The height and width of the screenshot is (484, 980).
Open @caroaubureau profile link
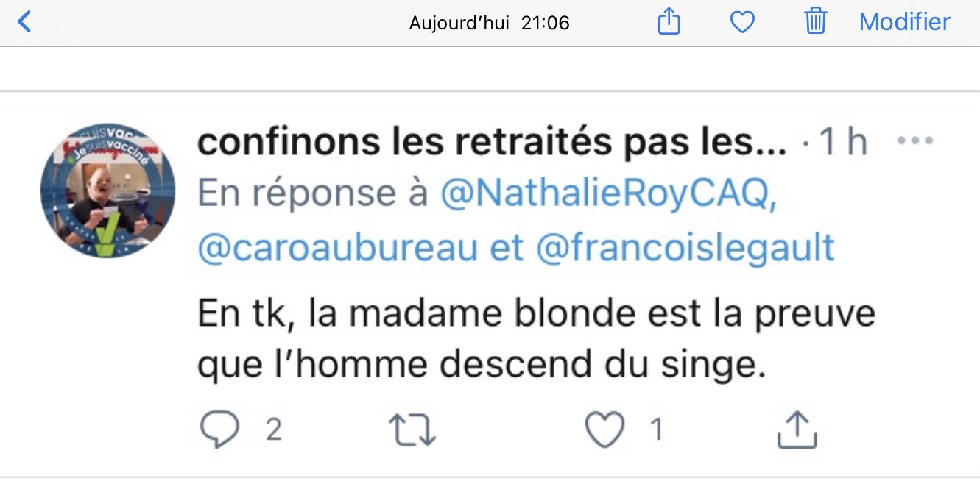pyautogui.click(x=337, y=249)
